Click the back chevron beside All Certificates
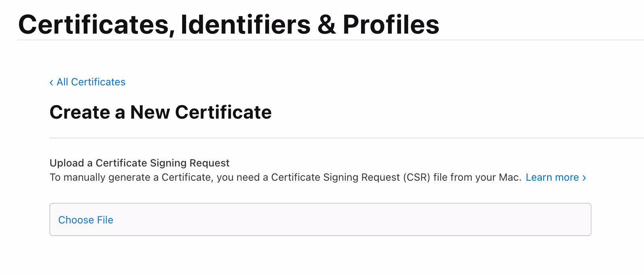 tap(51, 82)
